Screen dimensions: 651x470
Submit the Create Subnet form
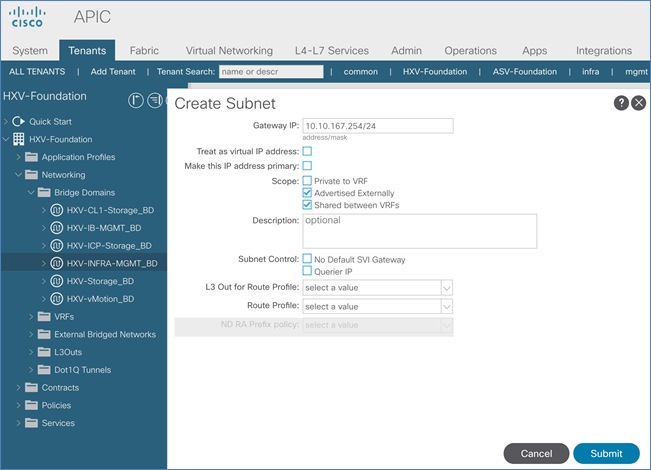click(606, 453)
